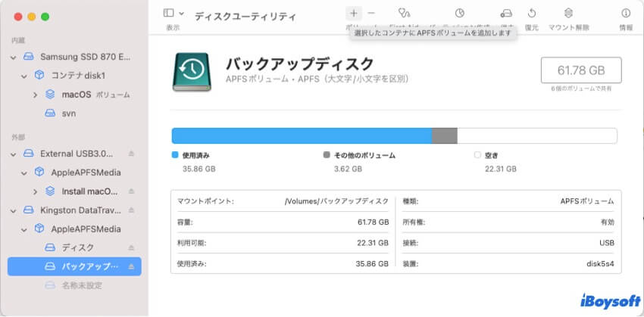This screenshot has width=644, height=317.
Task: Select Install macOS volume row
Action: pyautogui.click(x=74, y=191)
